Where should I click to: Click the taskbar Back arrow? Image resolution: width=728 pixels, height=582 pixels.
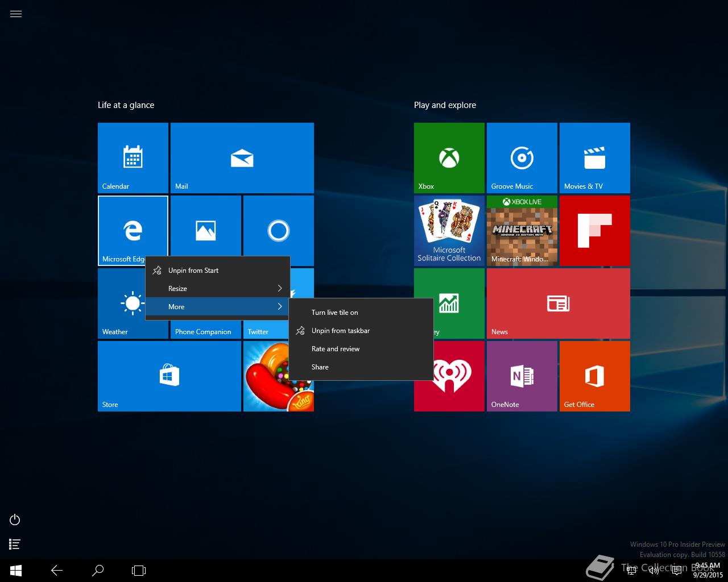[x=57, y=570]
